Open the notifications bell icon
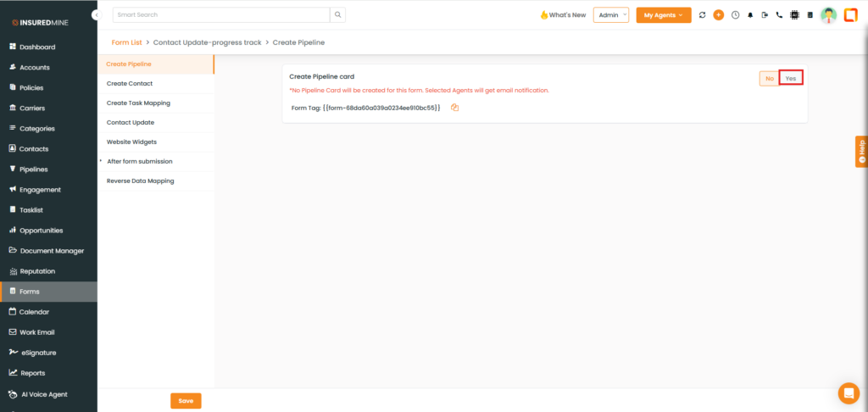Viewport: 868px width, 412px height. pos(750,15)
